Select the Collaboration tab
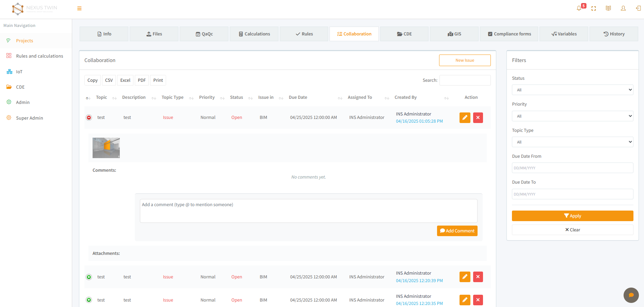The image size is (644, 307). coord(354,34)
